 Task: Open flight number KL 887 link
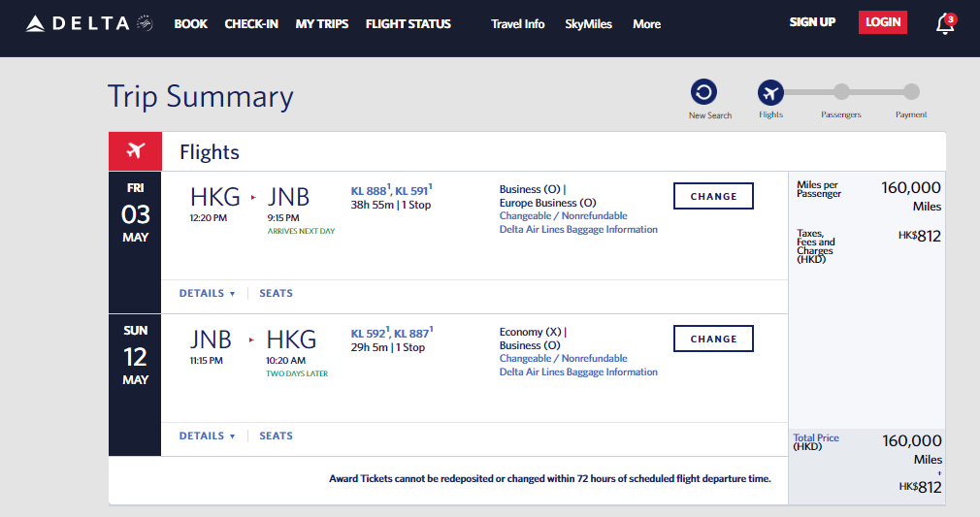413,333
